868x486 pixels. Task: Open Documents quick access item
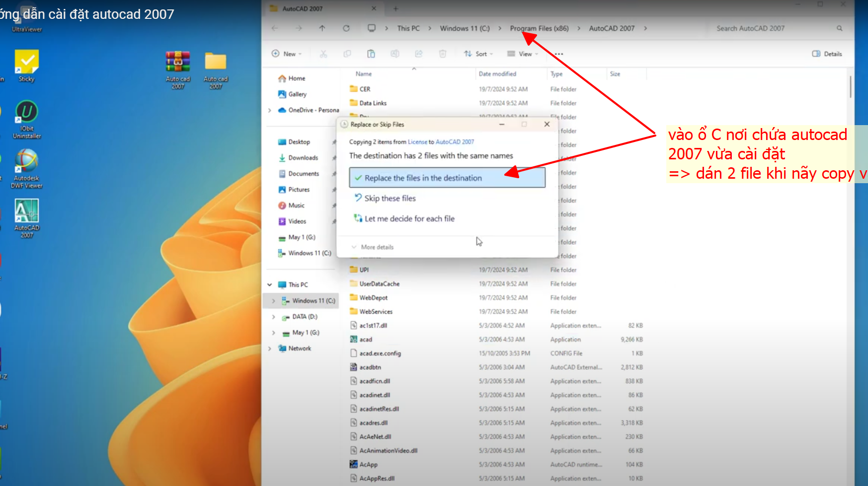[299, 174]
